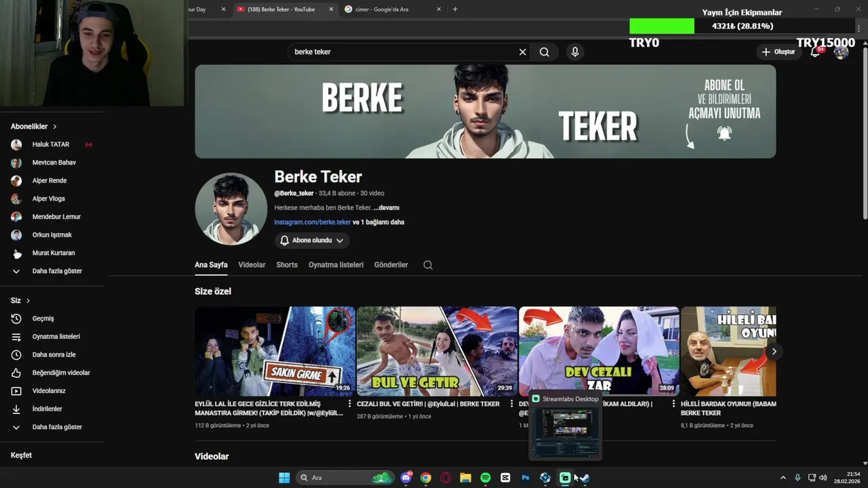Open Google Chrome from the taskbar
Image resolution: width=868 pixels, height=488 pixels.
(x=426, y=478)
